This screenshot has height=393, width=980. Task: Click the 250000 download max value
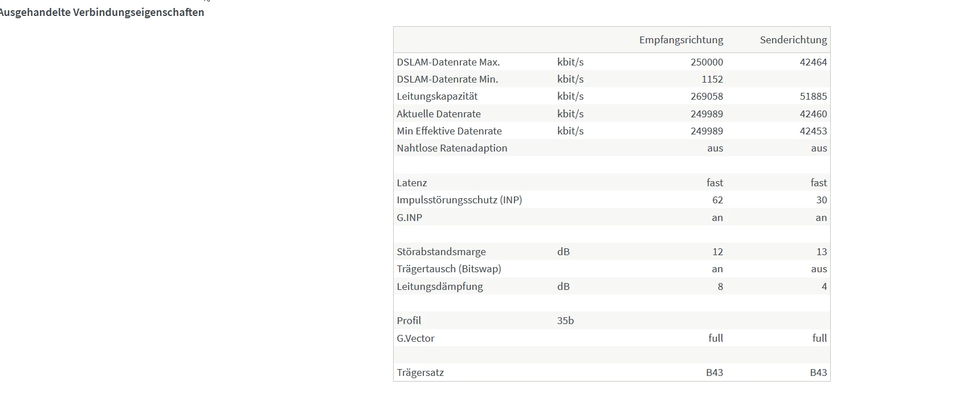pyautogui.click(x=707, y=62)
